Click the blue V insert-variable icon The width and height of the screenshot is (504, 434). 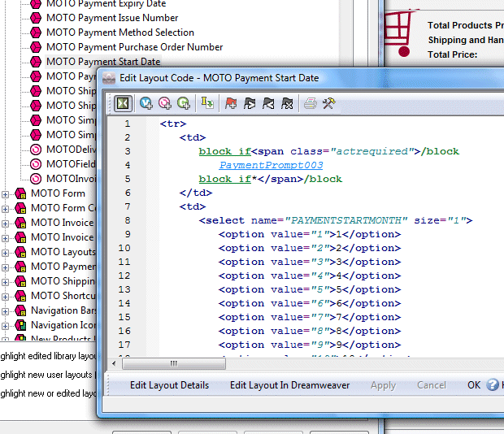(146, 103)
